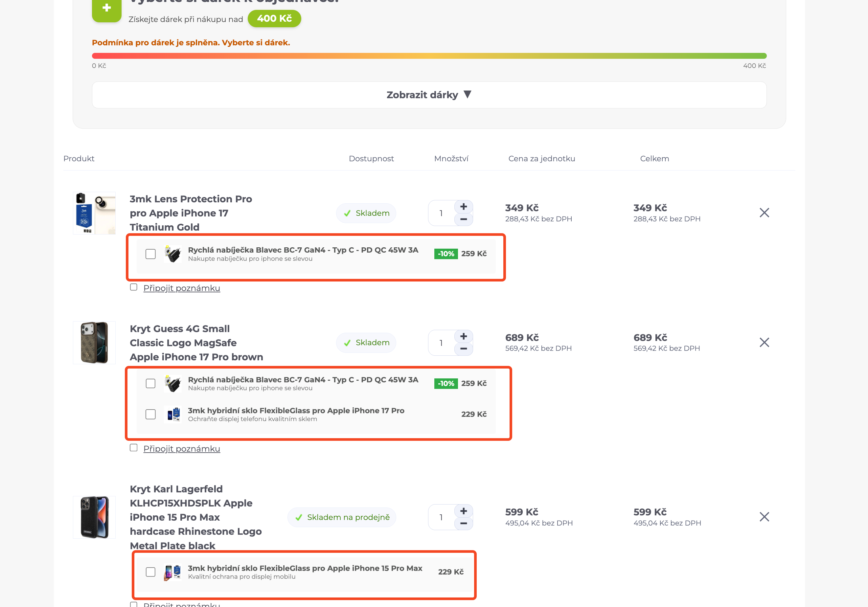Screen dimensions: 868x607
Task: Check FlexibleGlass iPhone 15 Pro Max offer
Action: pyautogui.click(x=150, y=572)
